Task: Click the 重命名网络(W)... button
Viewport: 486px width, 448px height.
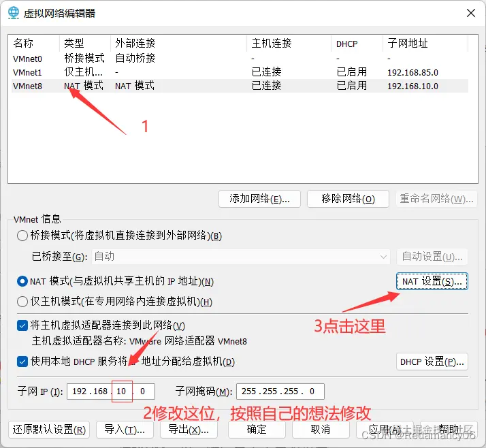Action: pyautogui.click(x=436, y=199)
